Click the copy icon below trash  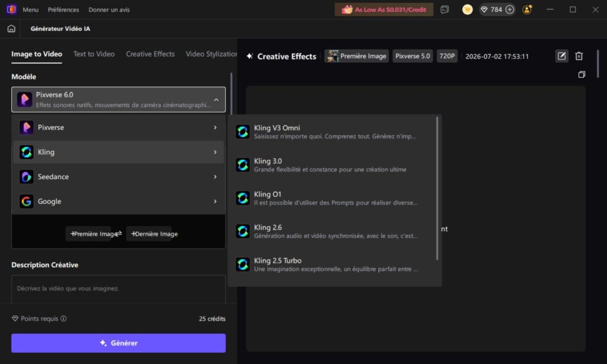pos(582,74)
